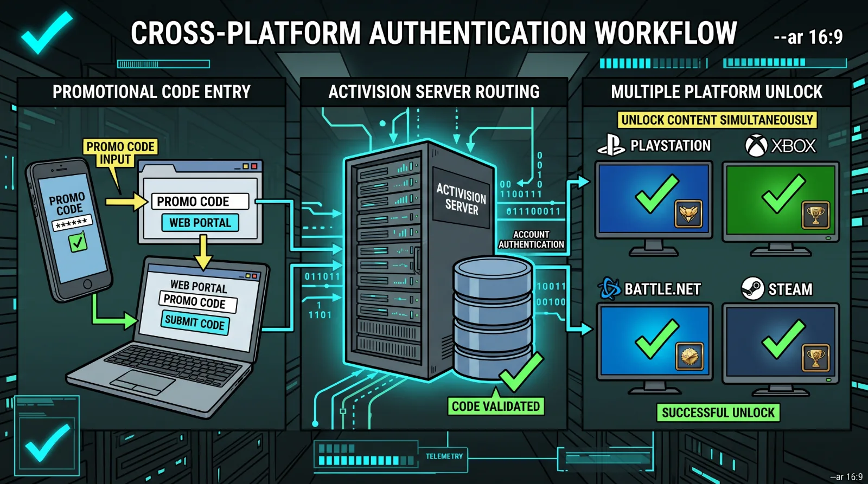
Task: Open the gold emblem on the Battle.net monitor
Action: pos(690,356)
